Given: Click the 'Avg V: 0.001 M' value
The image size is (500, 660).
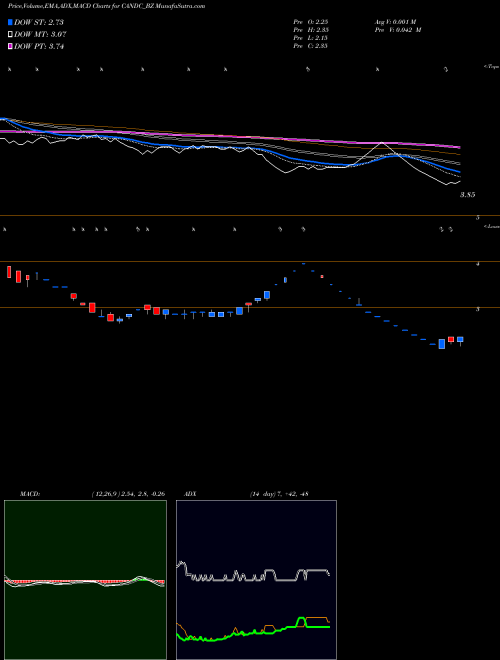Looking at the screenshot, I should 395,22.
